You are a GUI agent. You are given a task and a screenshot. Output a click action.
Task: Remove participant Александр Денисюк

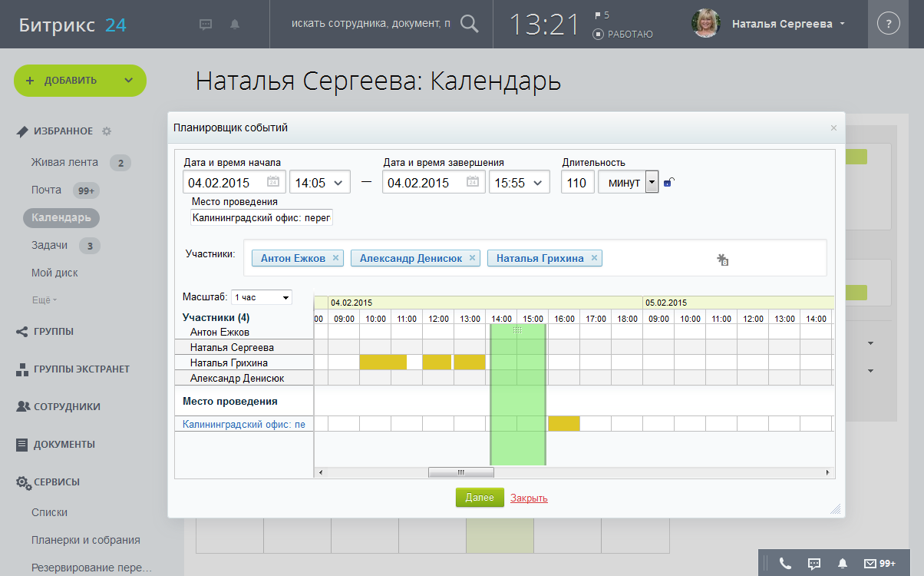pos(472,258)
